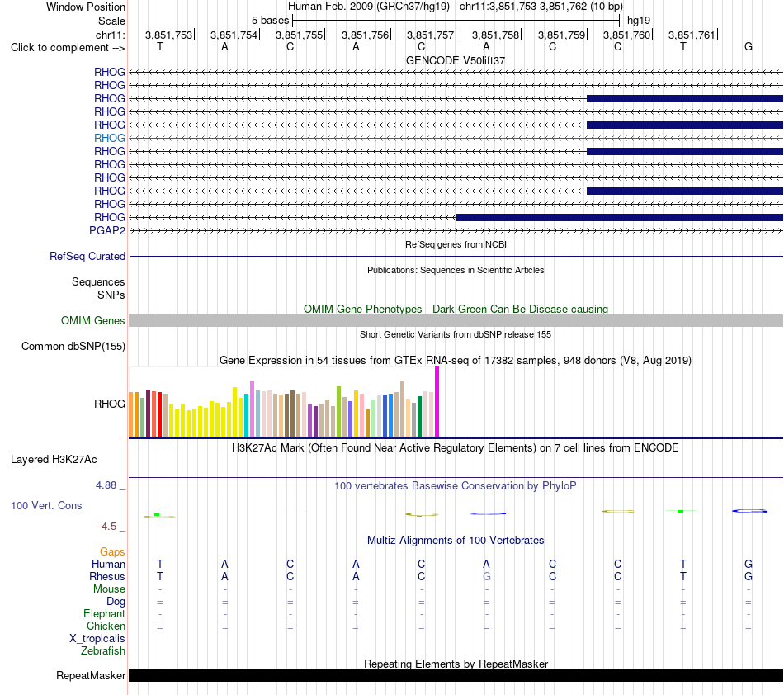784x695 pixels.
Task: Open 'Short Genetic Variants from dbSNP release 155'
Action: [x=456, y=334]
